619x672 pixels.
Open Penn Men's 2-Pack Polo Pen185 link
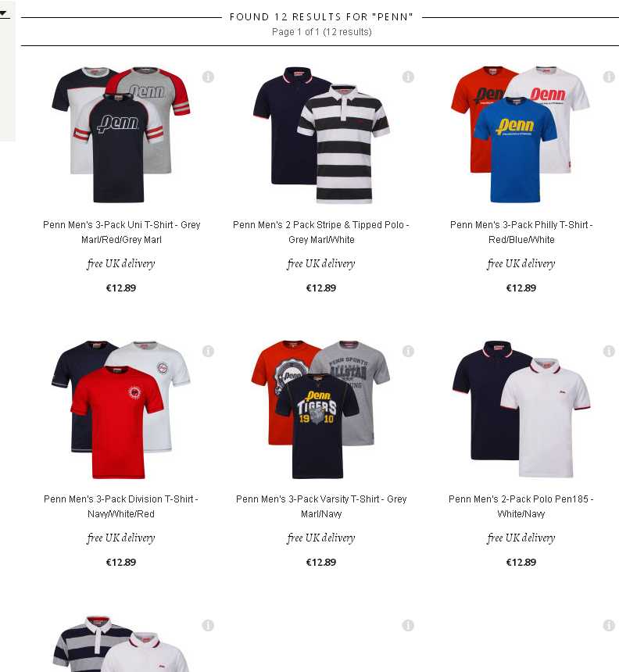coord(521,506)
